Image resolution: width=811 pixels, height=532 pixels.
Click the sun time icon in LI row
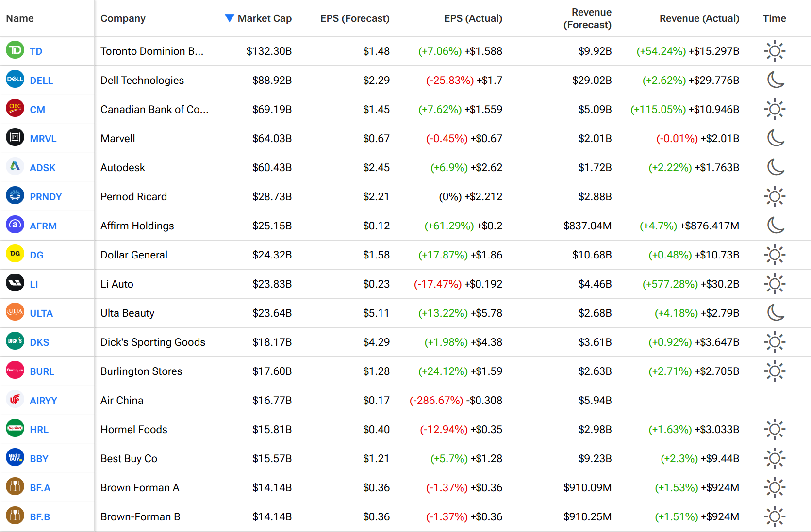click(x=775, y=284)
